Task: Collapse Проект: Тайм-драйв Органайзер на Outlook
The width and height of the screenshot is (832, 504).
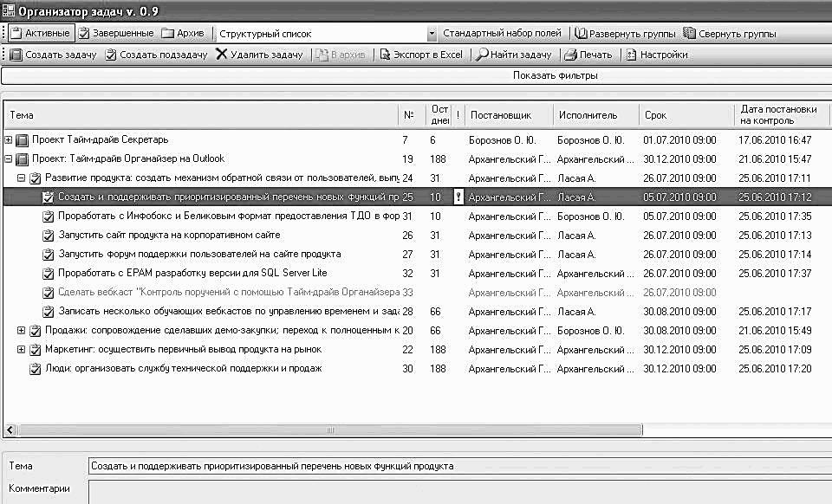Action: pyautogui.click(x=9, y=159)
